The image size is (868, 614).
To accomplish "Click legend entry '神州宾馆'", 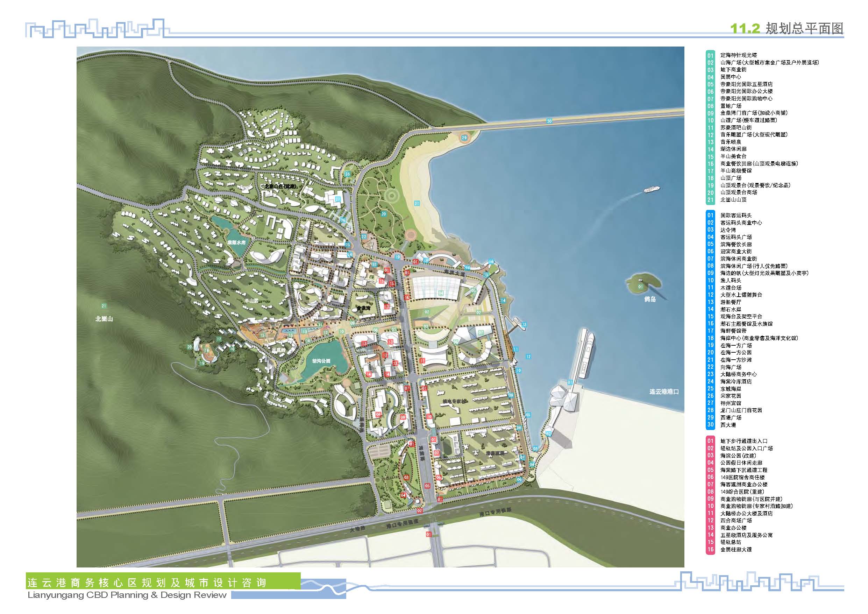I will [731, 403].
